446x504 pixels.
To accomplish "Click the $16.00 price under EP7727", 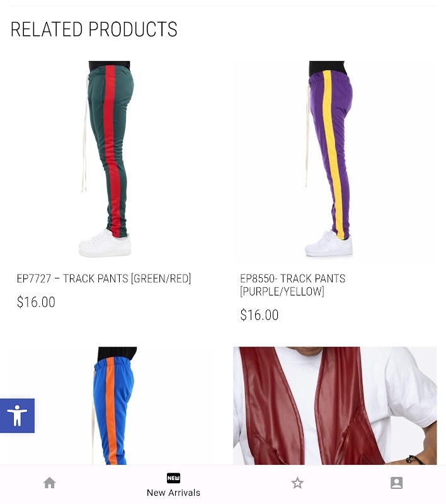I will (x=36, y=302).
